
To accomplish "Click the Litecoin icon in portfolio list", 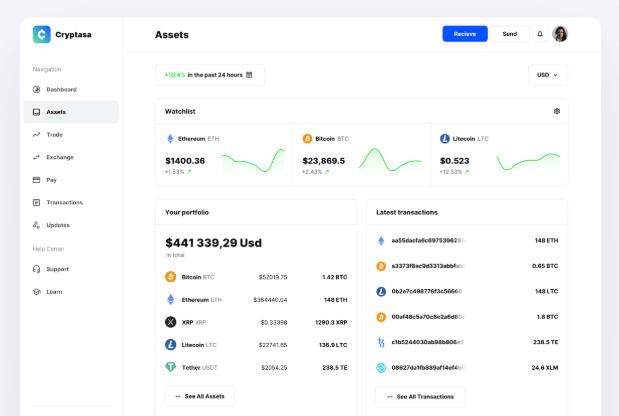I will tap(171, 345).
